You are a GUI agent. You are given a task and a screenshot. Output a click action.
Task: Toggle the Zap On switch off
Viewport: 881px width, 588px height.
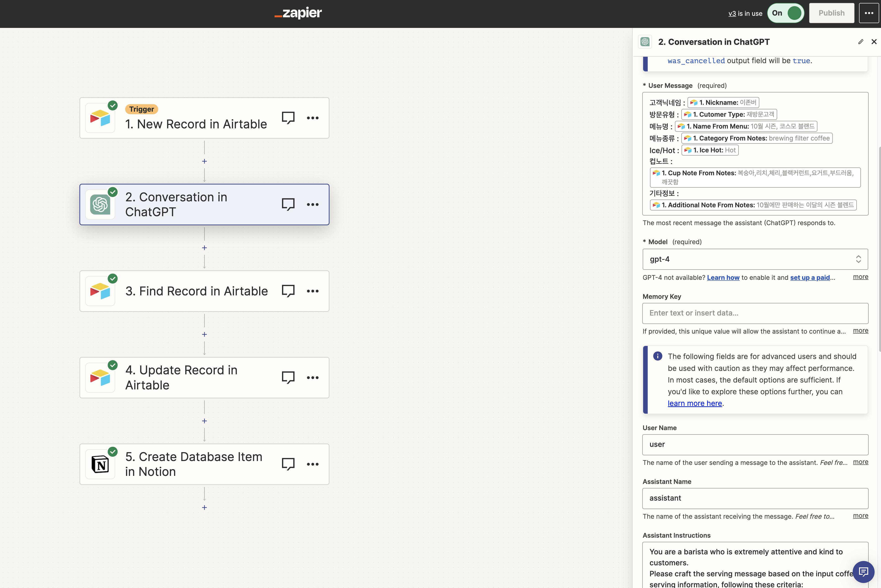(786, 13)
